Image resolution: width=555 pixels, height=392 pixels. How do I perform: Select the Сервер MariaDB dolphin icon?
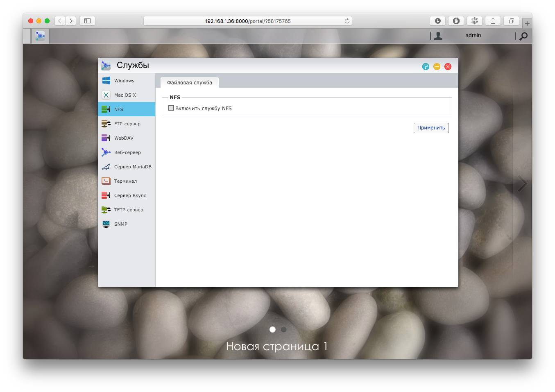(x=106, y=167)
